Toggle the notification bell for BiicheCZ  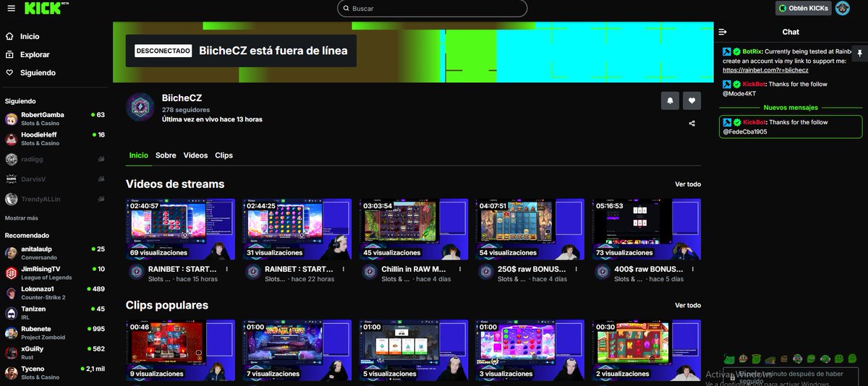pyautogui.click(x=670, y=101)
